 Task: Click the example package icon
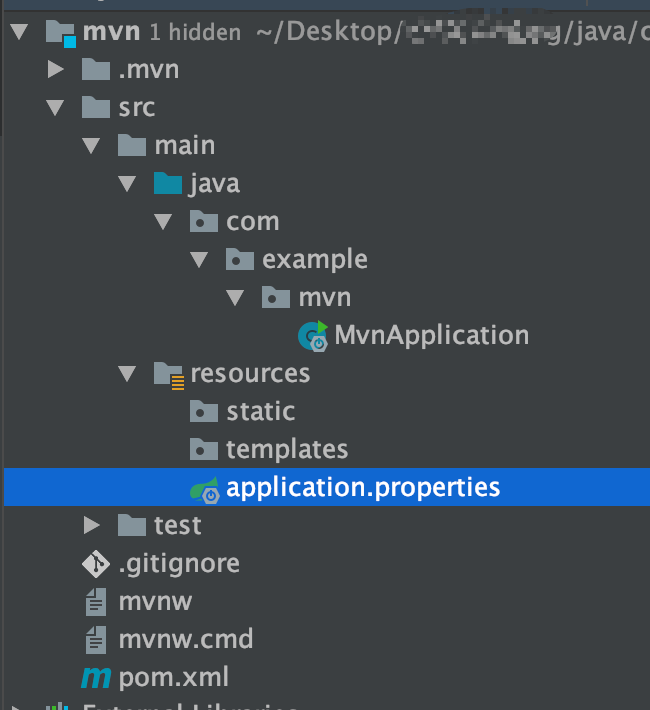click(240, 259)
